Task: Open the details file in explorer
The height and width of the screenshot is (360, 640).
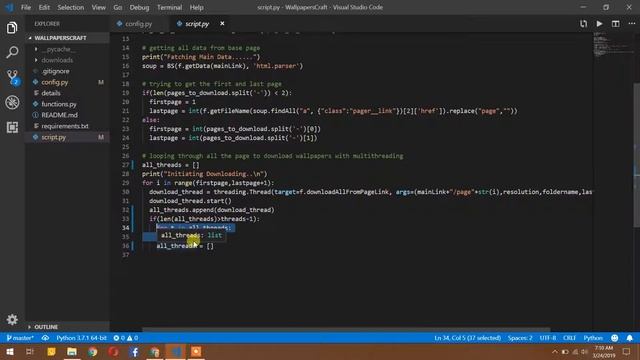Action: 67,93
